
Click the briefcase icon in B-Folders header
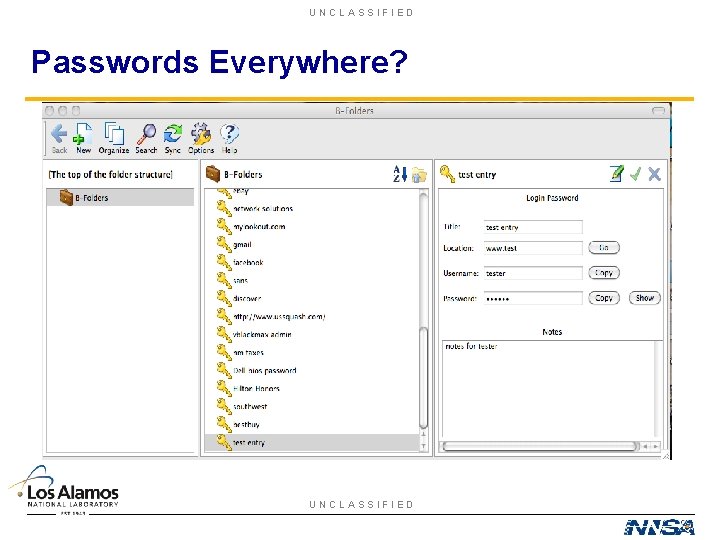coord(213,174)
